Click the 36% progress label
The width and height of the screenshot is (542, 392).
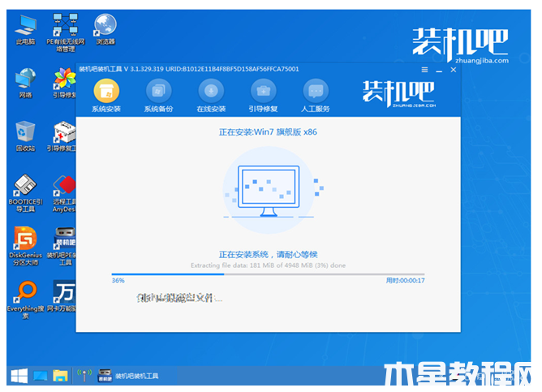pyautogui.click(x=118, y=280)
